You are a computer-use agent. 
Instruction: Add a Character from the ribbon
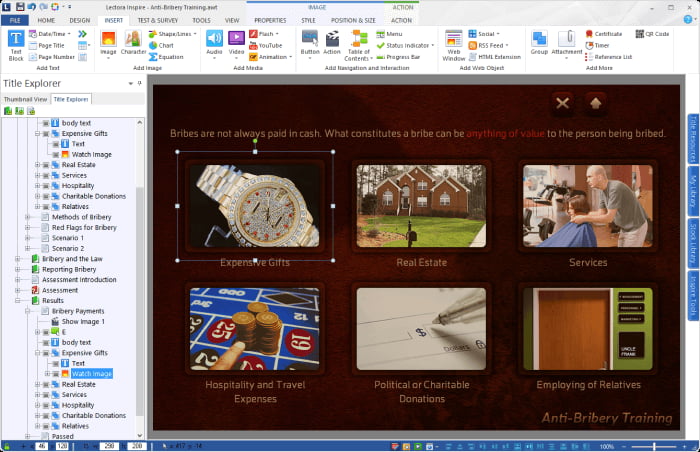point(133,43)
